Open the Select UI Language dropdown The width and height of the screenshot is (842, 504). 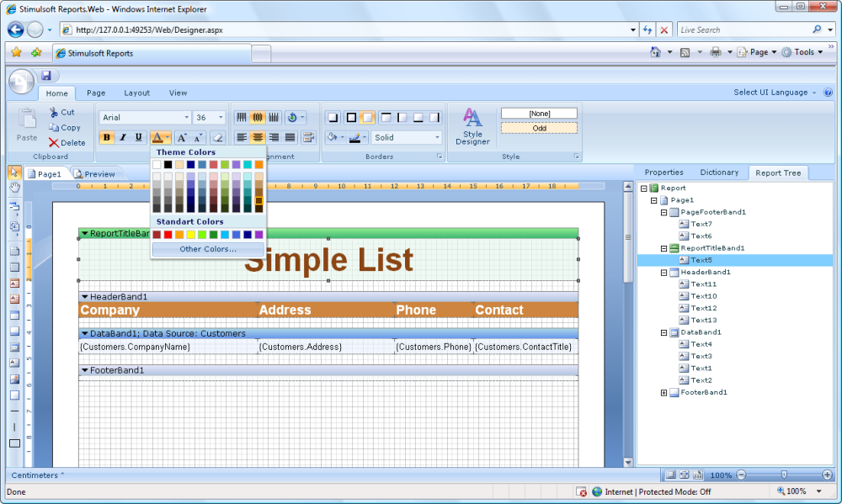[x=775, y=93]
